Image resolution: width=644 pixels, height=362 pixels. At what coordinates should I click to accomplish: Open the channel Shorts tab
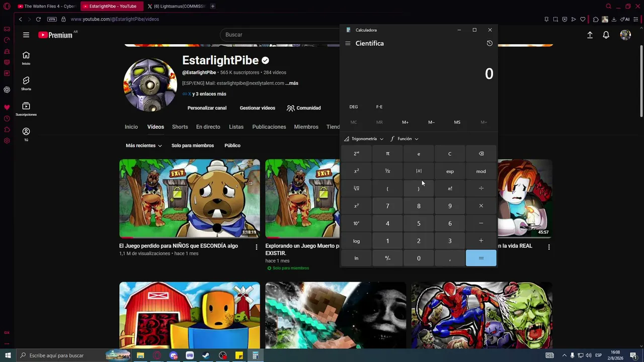pos(180,127)
